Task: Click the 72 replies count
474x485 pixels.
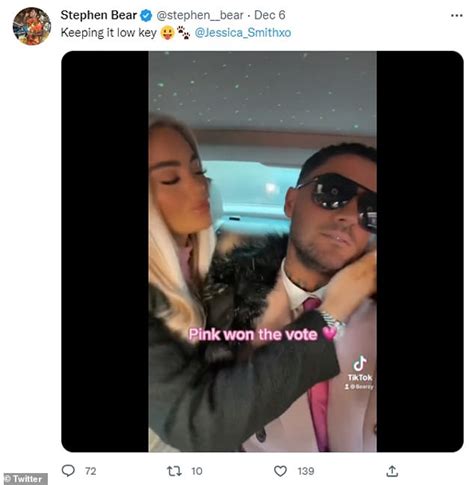Action: click(x=90, y=471)
